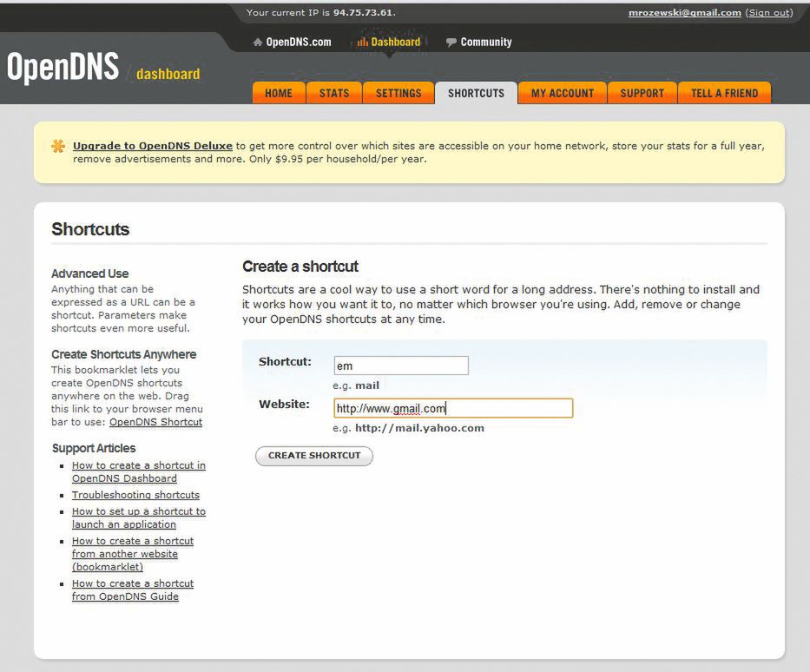Click the CREATE SHORTCUT button
This screenshot has width=810, height=672.
click(x=314, y=456)
